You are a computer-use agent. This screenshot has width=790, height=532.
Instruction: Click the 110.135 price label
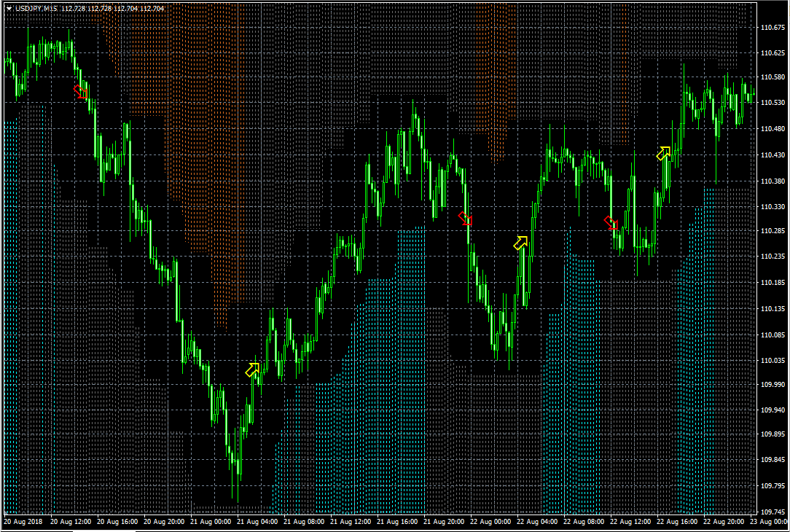[773, 308]
